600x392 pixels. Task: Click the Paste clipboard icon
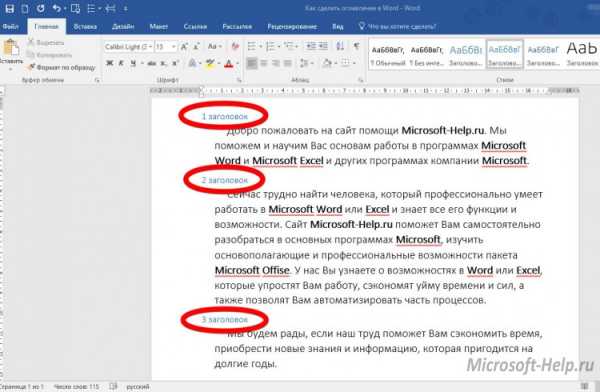coord(11,48)
